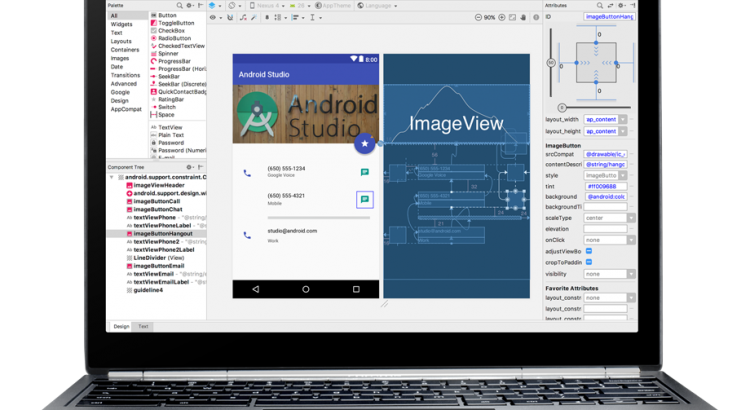This screenshot has width=750, height=410.
Task: Collapse the android.support.constraint root node
Action: coord(112,176)
